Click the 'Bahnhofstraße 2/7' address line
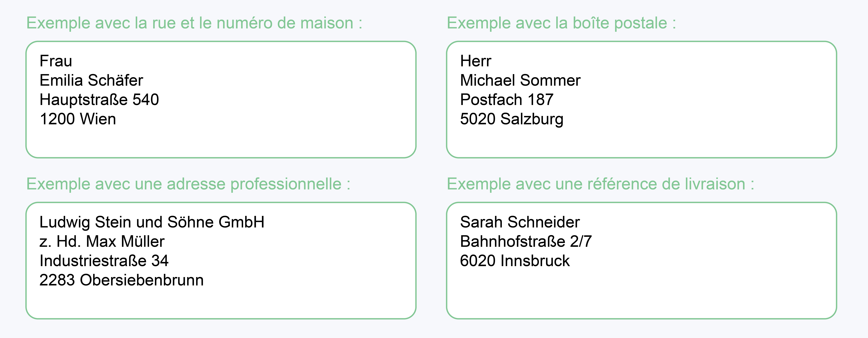868x338 pixels. click(x=526, y=241)
